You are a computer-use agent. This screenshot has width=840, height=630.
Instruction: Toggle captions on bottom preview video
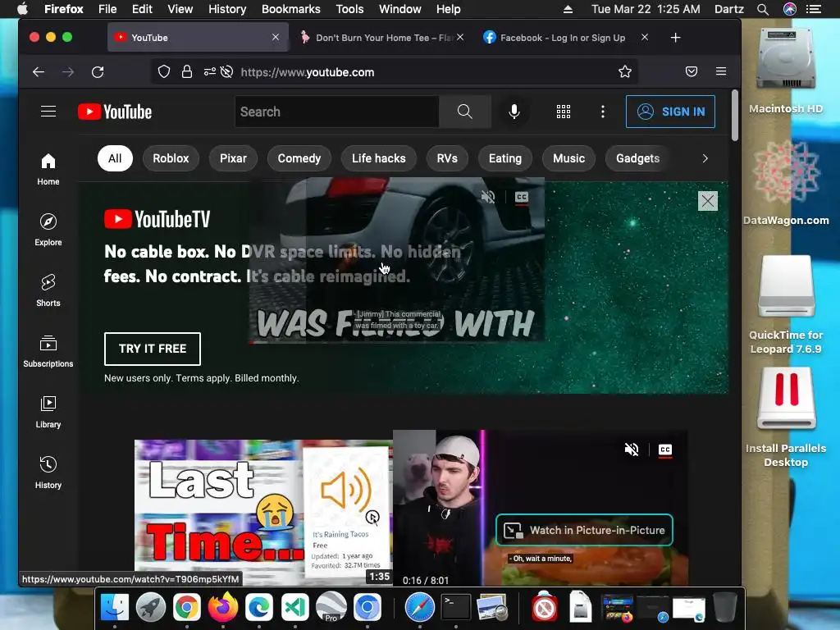tap(664, 450)
